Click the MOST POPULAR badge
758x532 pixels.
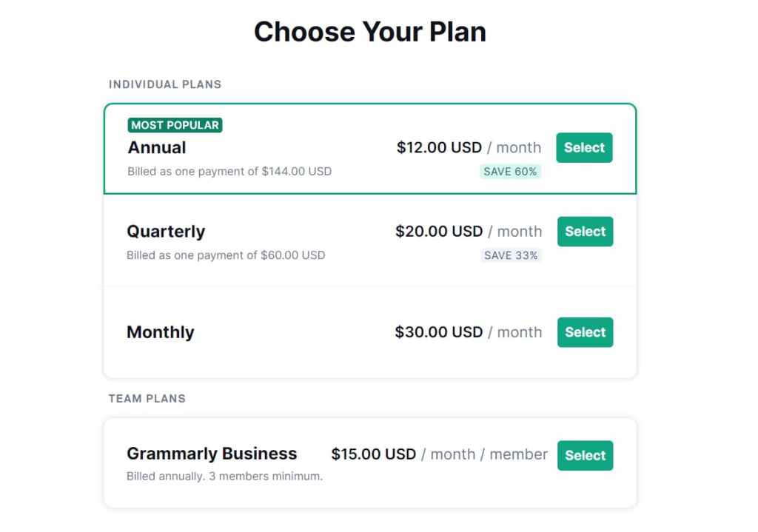175,125
